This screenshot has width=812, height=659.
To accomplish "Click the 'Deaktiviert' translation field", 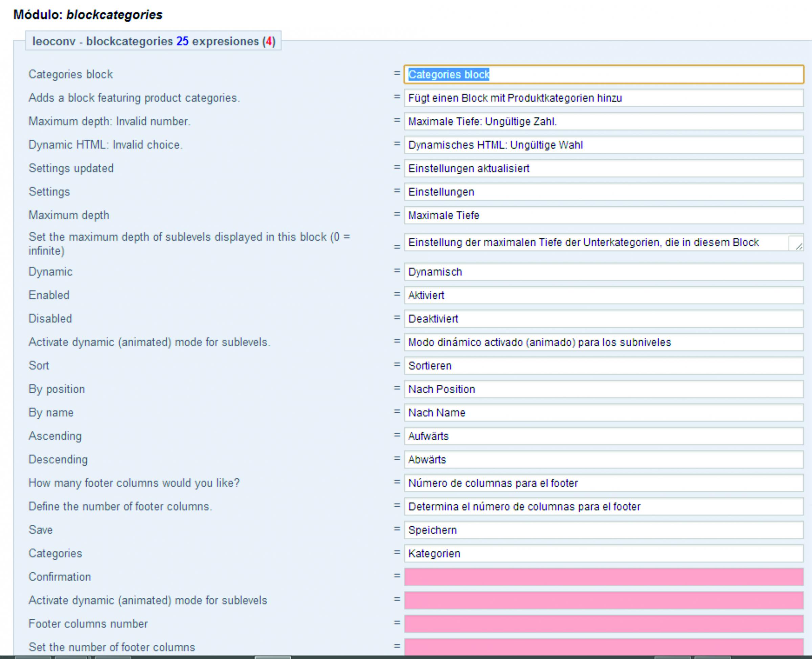I will (603, 319).
